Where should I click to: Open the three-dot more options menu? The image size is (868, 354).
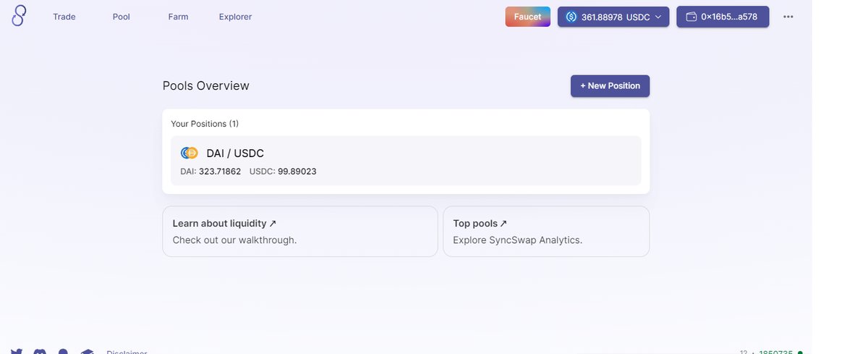coord(788,17)
